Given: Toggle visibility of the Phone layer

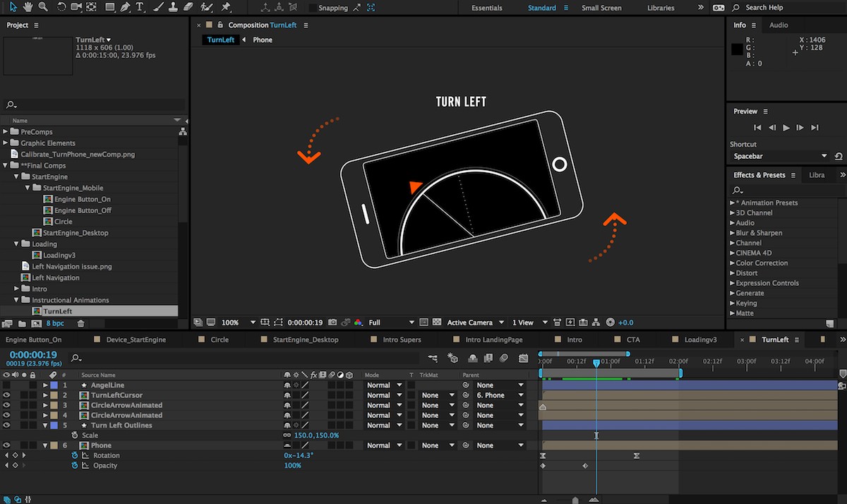Looking at the screenshot, I should point(6,445).
